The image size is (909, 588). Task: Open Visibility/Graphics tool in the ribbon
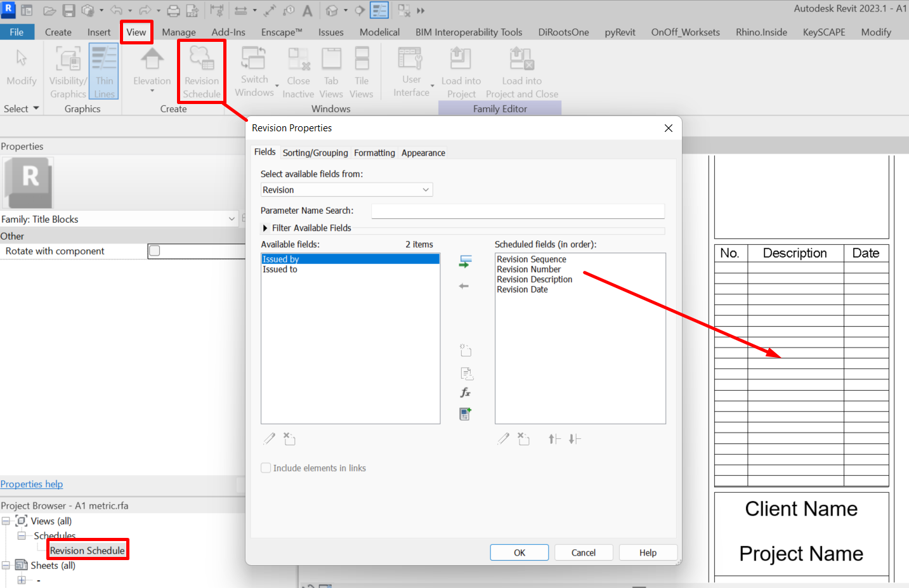click(x=68, y=72)
